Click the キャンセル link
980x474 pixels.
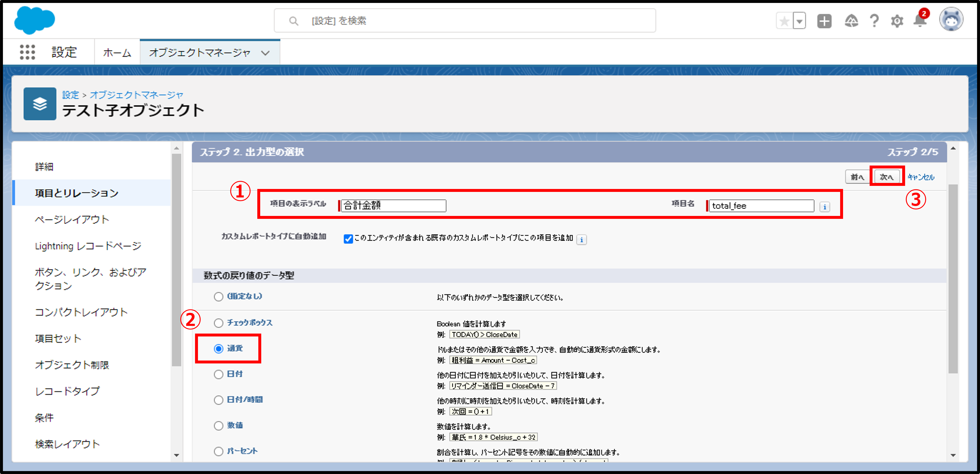coord(921,177)
